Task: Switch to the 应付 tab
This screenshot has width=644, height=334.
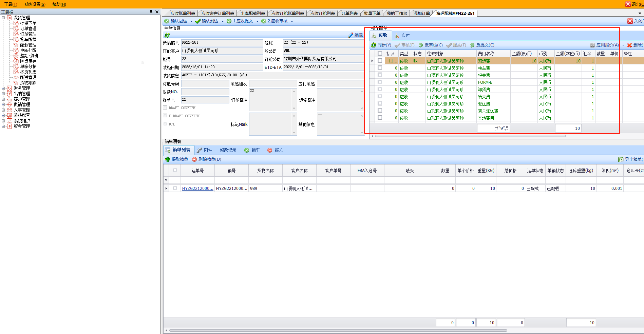Action: click(405, 36)
